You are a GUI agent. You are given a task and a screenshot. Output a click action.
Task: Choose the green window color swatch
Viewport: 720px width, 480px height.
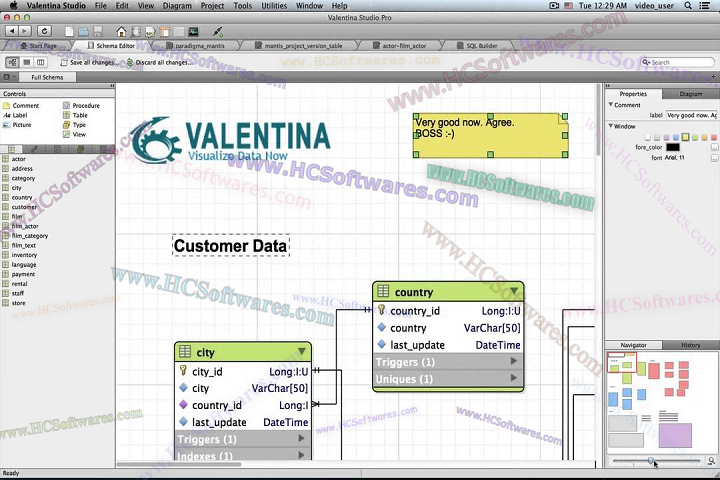click(x=695, y=137)
